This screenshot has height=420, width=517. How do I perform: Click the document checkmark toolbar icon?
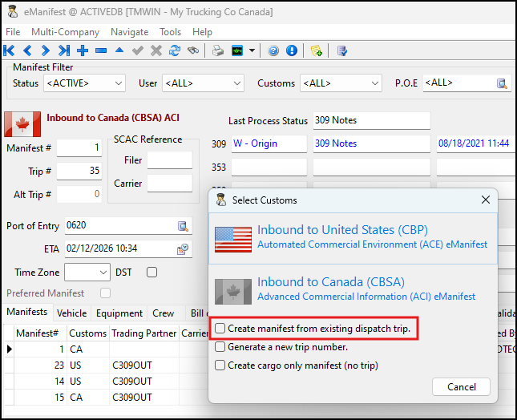(x=342, y=50)
